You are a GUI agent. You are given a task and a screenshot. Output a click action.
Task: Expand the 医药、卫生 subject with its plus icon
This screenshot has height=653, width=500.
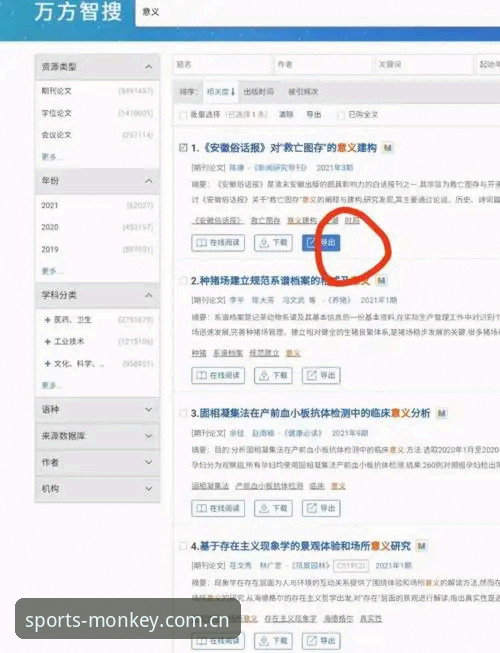[47, 320]
